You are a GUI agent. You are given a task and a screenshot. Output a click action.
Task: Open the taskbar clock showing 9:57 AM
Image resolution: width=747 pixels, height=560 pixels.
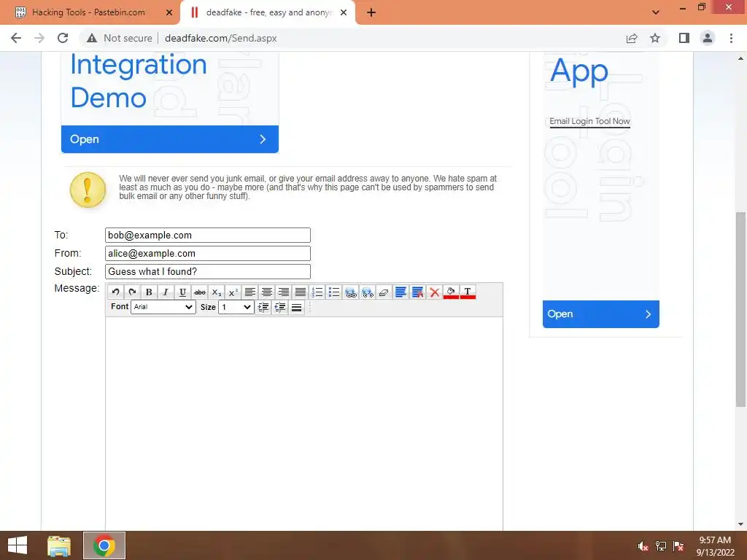[x=715, y=545]
